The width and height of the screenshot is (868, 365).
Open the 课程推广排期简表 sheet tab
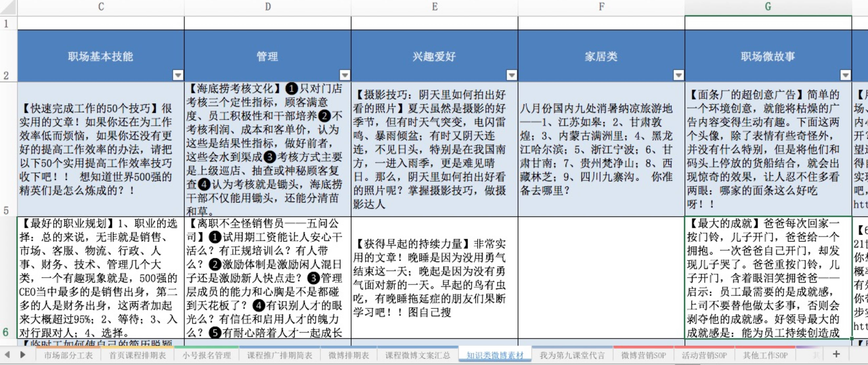279,355
